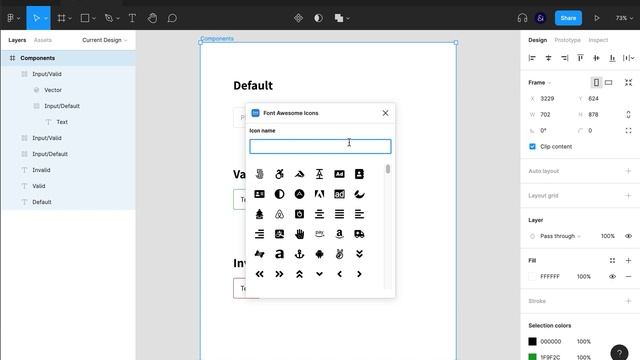Toggle Independent corners icon
This screenshot has width=640, height=360.
628,131
